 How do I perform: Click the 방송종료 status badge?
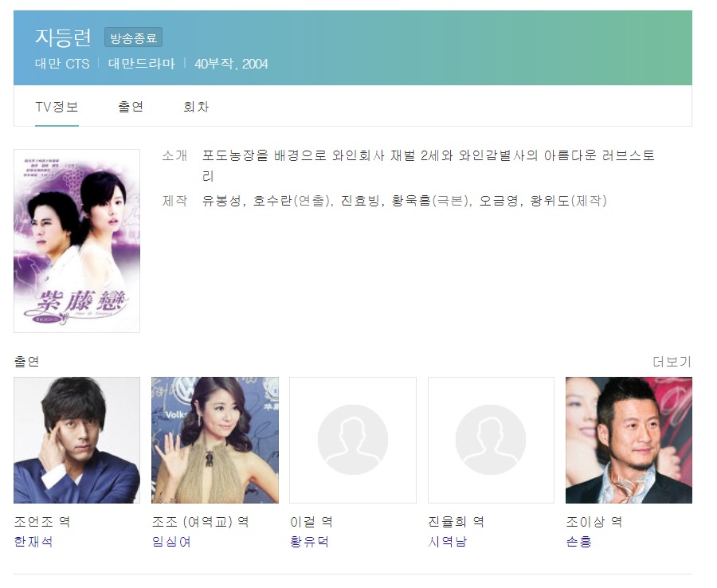[x=134, y=37]
